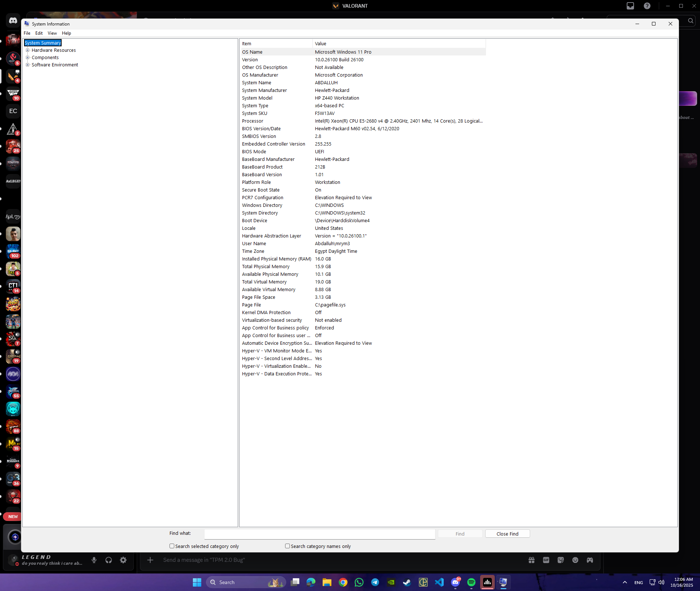Mute the Discord microphone icon
The height and width of the screenshot is (591, 700).
pos(94,560)
